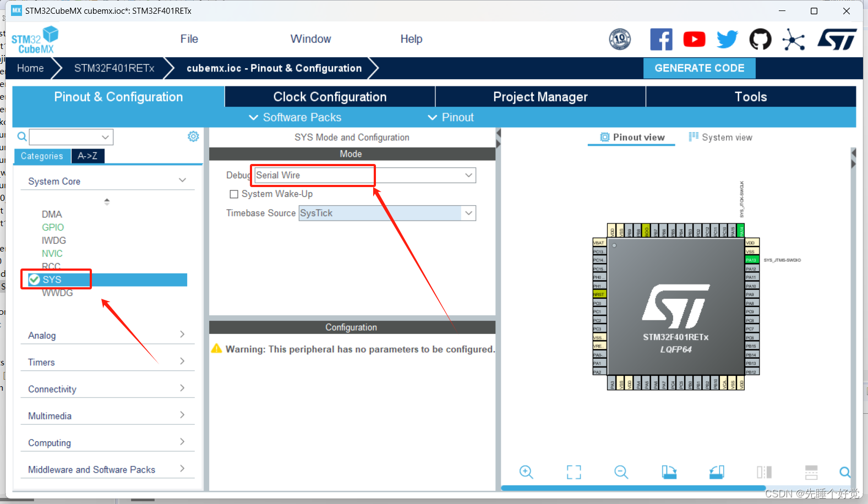Select WWDG in System Core list
Screen dimensions: 868x504
tap(57, 293)
